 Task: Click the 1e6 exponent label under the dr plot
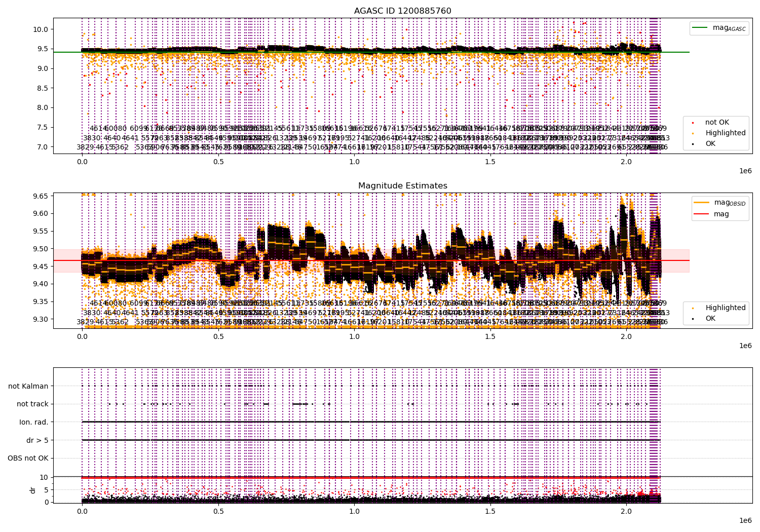pos(745,520)
